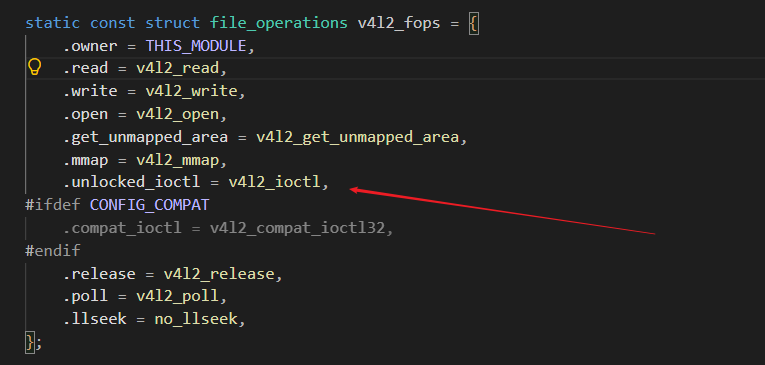Place cursor on .get_unmapped_area field
765x365 pixels.
tap(145, 137)
